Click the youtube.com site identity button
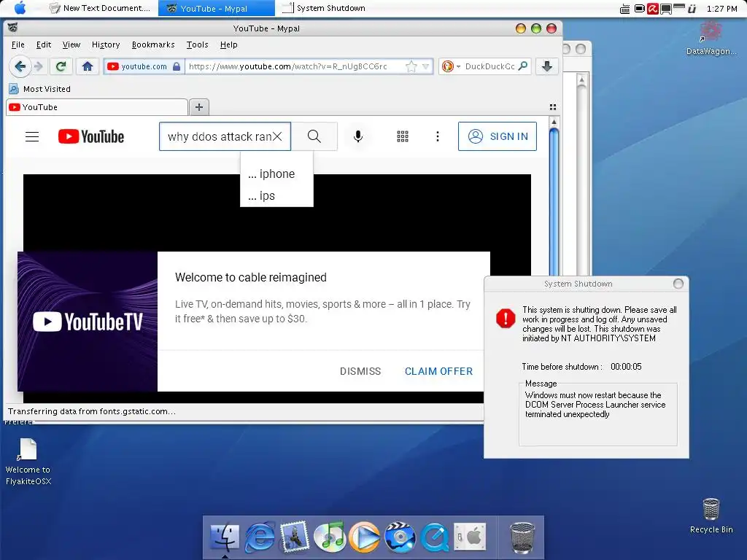The width and height of the screenshot is (747, 560). point(144,66)
